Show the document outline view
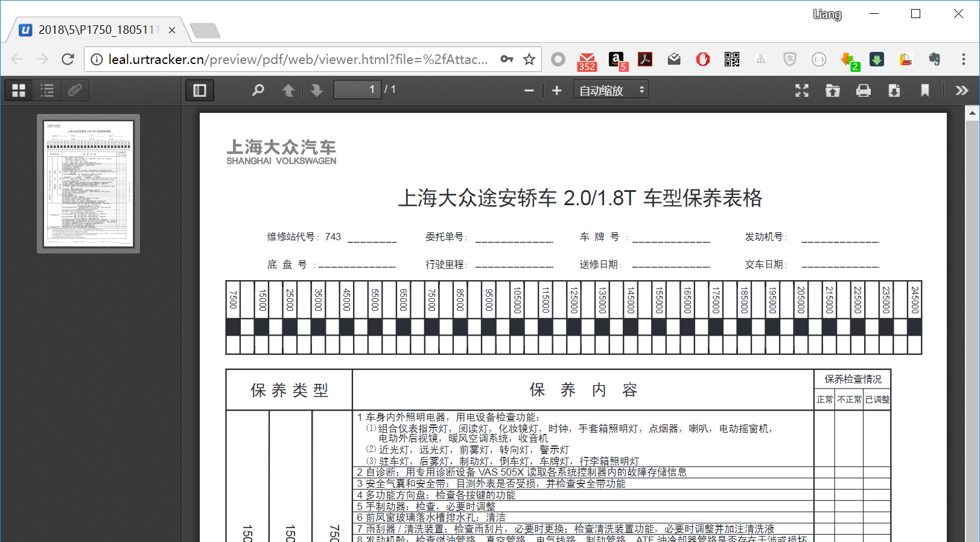The height and width of the screenshot is (542, 980). [47, 91]
